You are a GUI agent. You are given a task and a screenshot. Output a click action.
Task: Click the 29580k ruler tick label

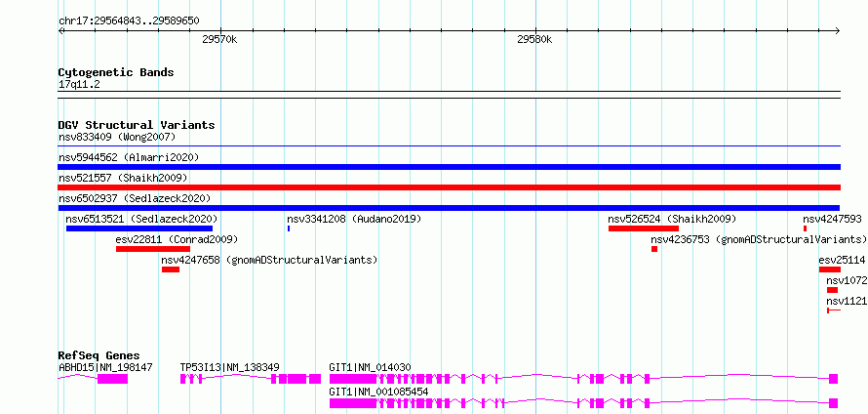coord(534,39)
